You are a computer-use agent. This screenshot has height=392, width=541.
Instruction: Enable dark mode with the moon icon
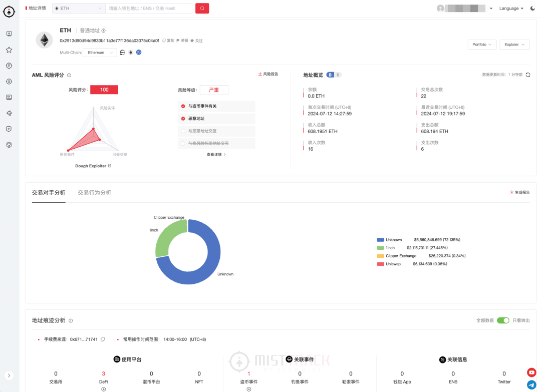coord(532,8)
